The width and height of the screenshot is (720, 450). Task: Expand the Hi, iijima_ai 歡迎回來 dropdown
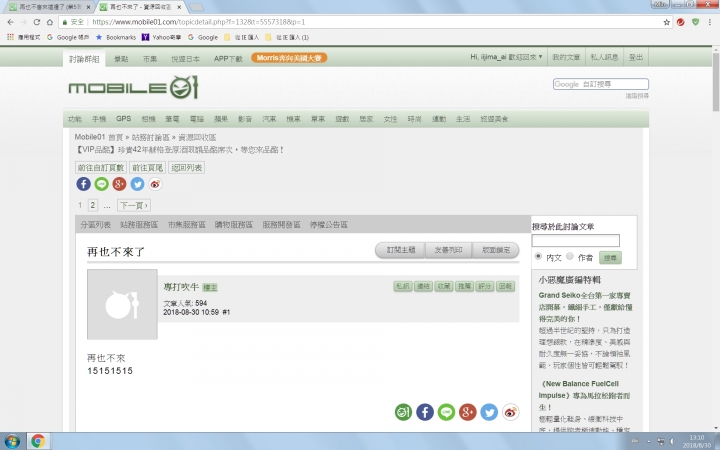[506, 57]
